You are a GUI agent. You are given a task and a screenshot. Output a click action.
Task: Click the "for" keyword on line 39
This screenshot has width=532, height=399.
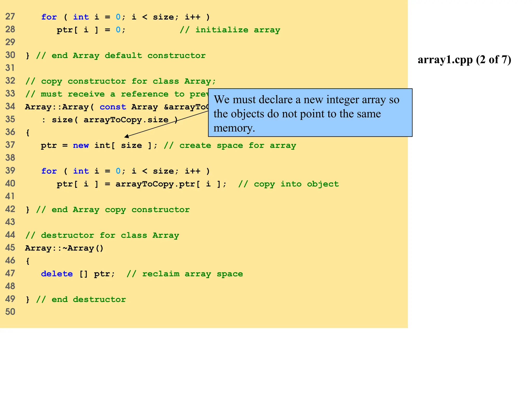coord(49,171)
